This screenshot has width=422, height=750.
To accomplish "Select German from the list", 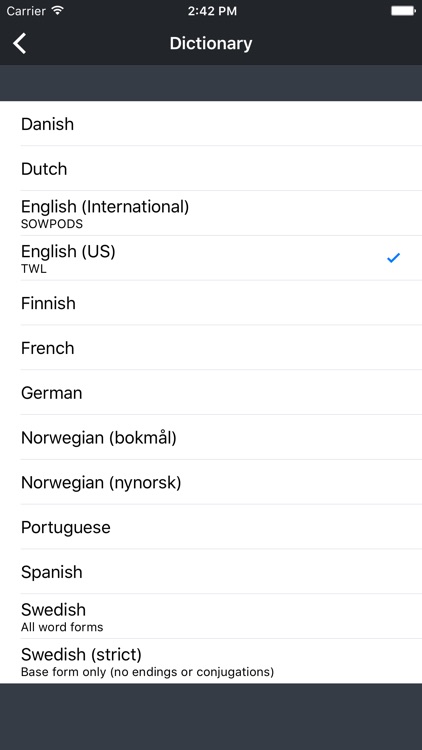I will (211, 393).
